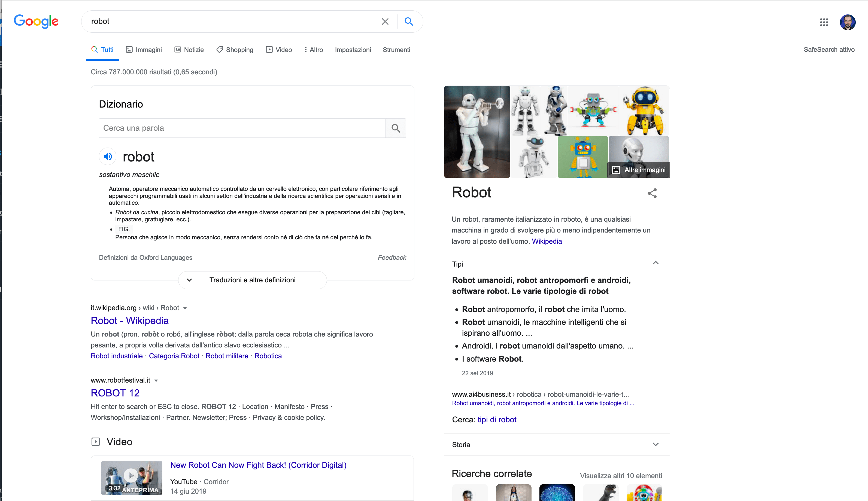Play robot pronunciation audio
Image resolution: width=868 pixels, height=501 pixels.
(108, 157)
